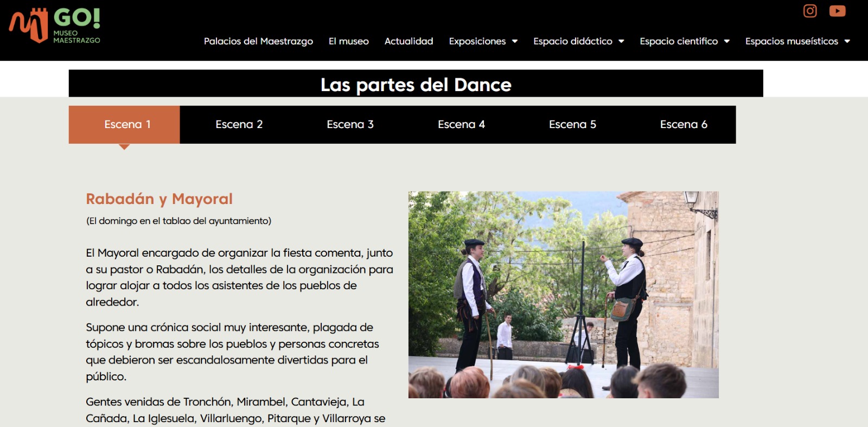
Task: Open the Exposiciones menu item
Action: pos(477,41)
